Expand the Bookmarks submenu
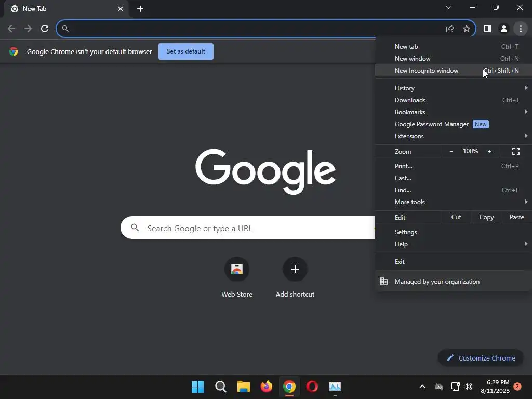The image size is (532, 399). point(453,112)
